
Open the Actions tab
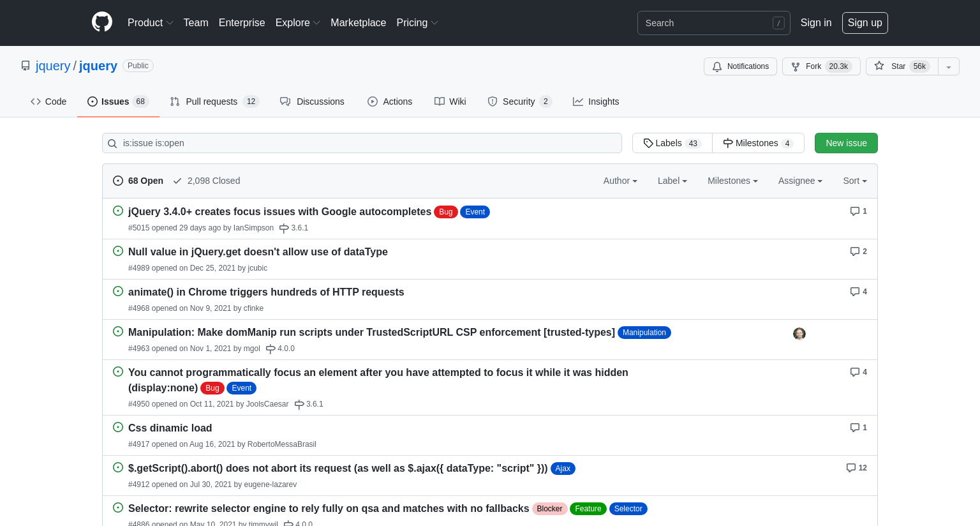pyautogui.click(x=390, y=101)
